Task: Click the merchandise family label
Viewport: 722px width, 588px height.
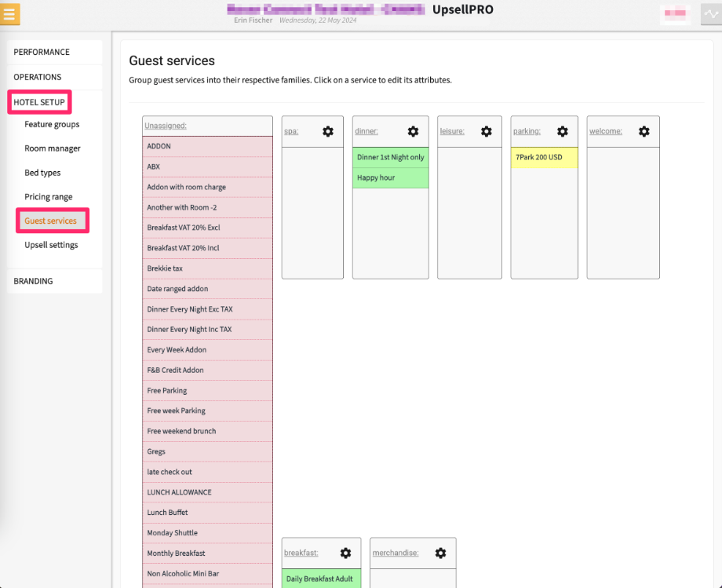Action: (x=396, y=553)
